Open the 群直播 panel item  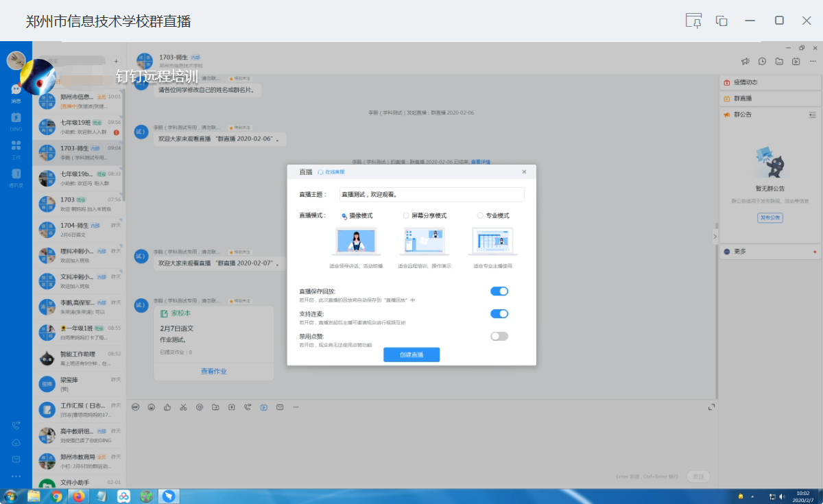coord(771,99)
